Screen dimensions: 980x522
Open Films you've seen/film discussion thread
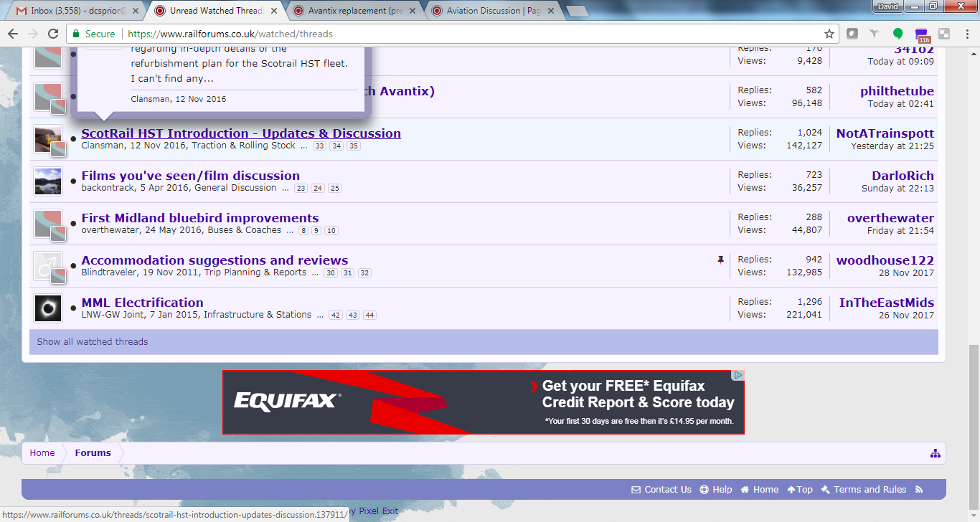[x=191, y=176]
